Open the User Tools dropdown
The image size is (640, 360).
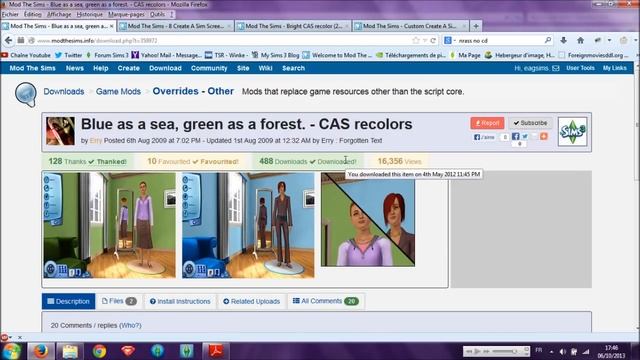(x=580, y=68)
